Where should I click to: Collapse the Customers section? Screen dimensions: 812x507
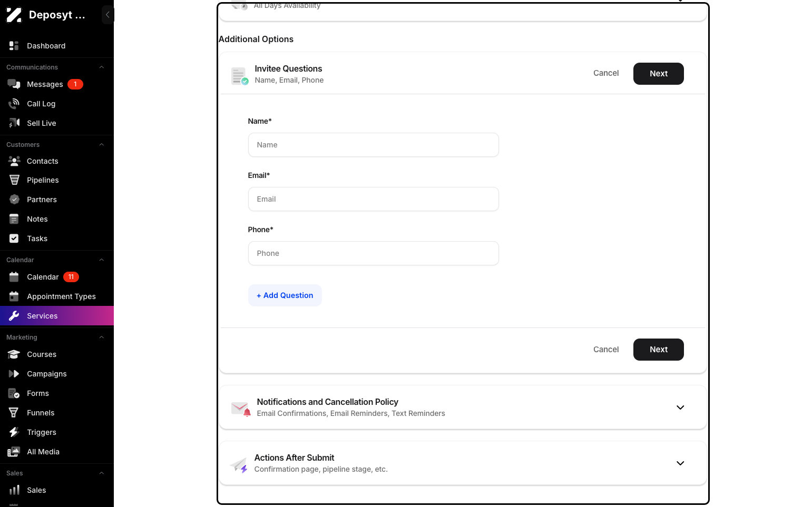pos(102,145)
